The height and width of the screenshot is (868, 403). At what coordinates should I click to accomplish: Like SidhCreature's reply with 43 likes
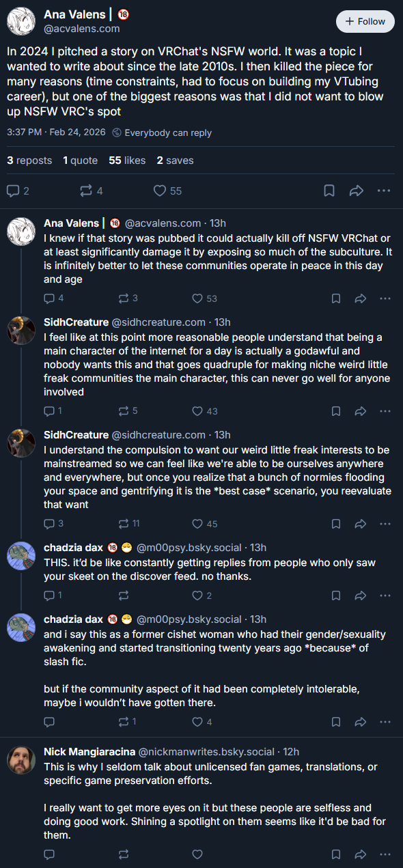coord(204,411)
